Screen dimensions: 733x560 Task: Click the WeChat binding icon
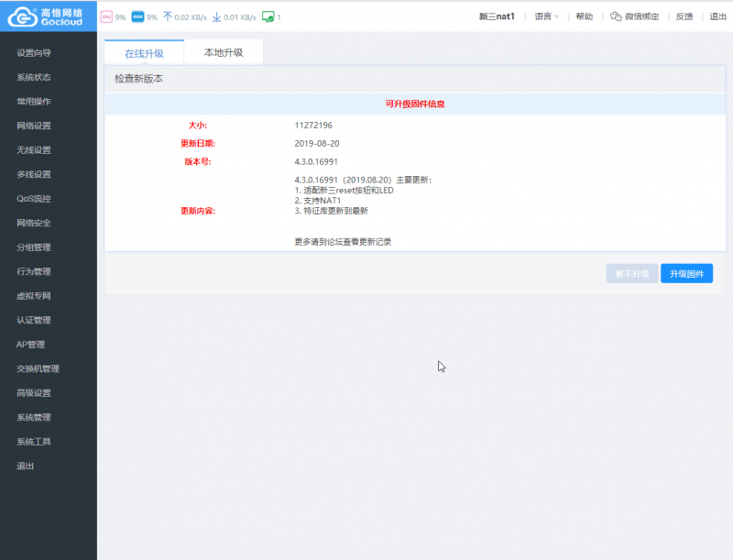point(616,16)
